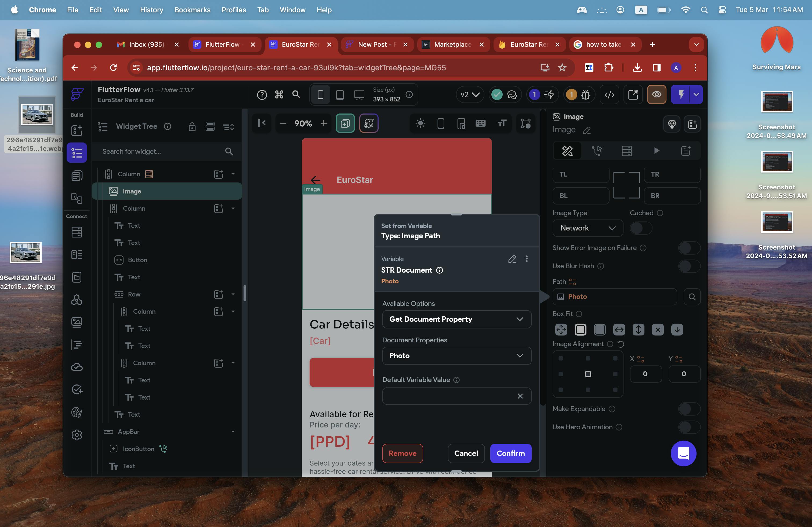Select the Box Fit contain icon
The height and width of the screenshot is (527, 812).
click(x=580, y=329)
